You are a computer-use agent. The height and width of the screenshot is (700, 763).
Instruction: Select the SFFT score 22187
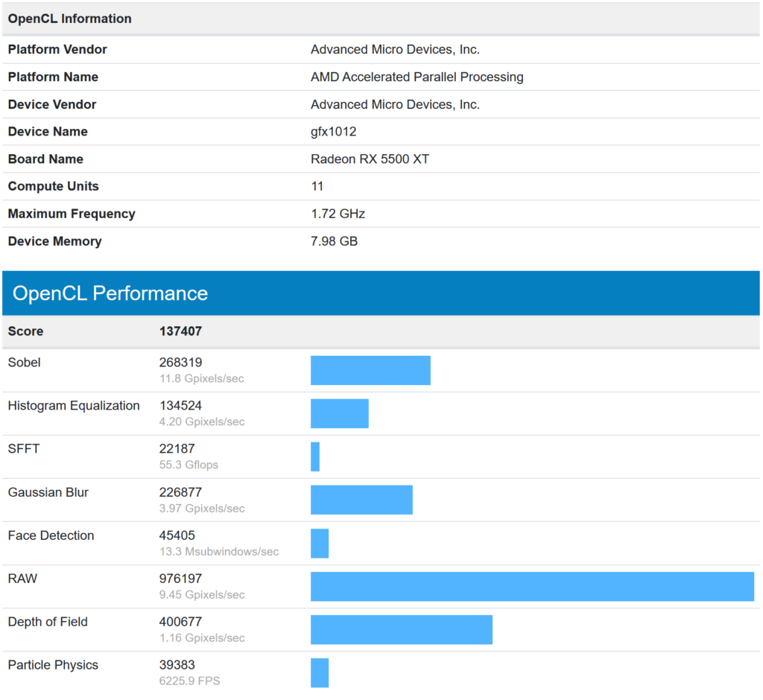(177, 448)
